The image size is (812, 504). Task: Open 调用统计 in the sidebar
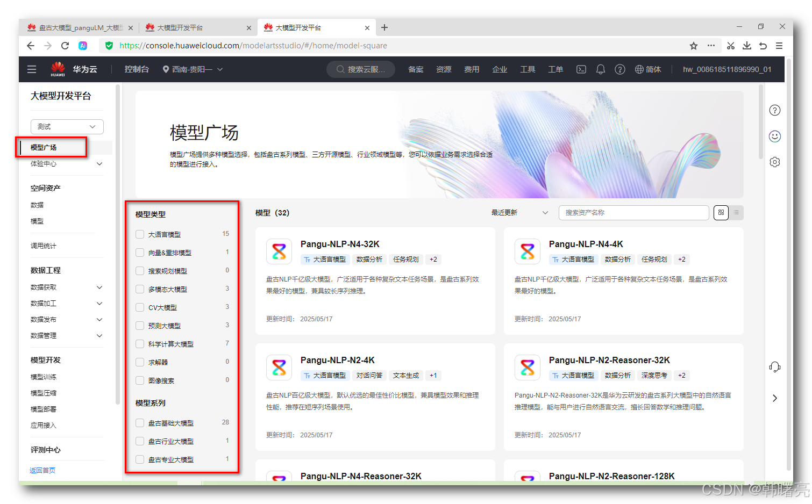click(x=44, y=246)
